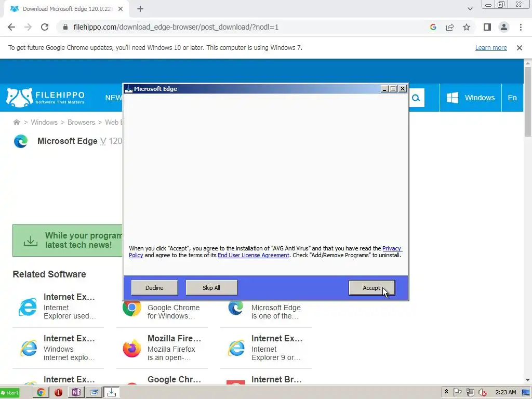Click the Google icon in address bar

pos(433,27)
